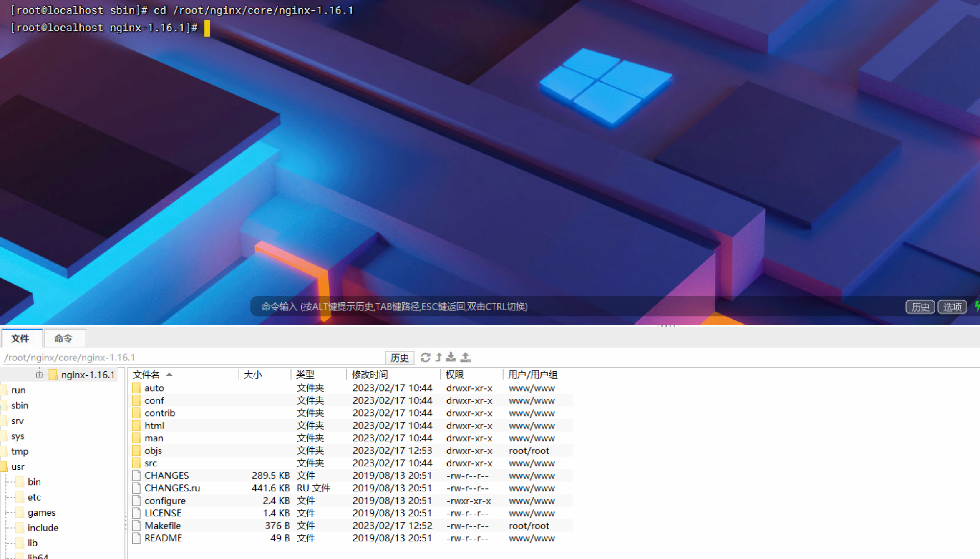Select the Makefile document icon
Screen dimensions: 980x559
pyautogui.click(x=136, y=526)
